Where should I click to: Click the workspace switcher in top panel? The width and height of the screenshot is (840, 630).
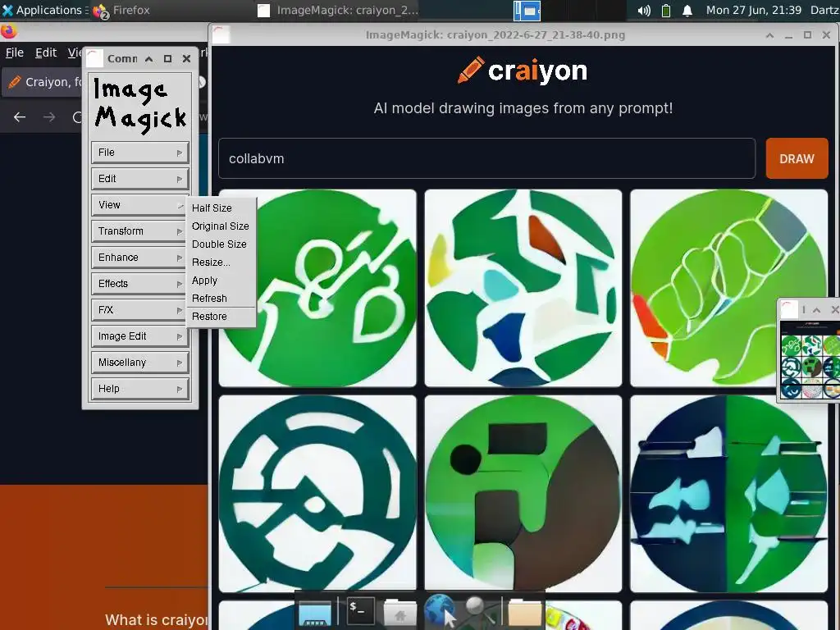(x=527, y=10)
